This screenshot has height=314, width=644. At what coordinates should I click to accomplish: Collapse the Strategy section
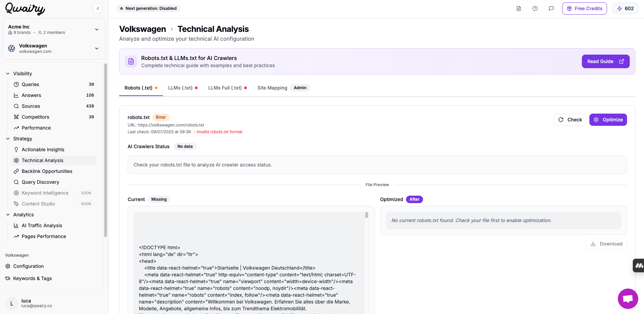click(x=19, y=139)
